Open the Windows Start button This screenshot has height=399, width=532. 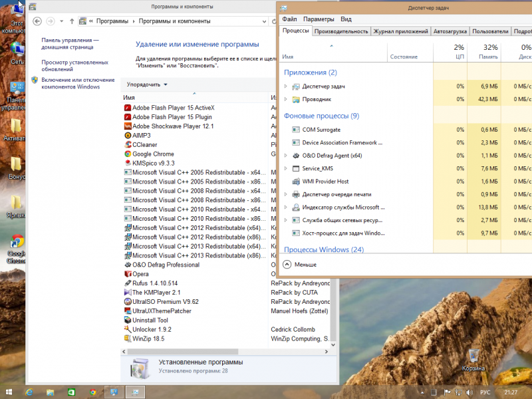[9, 392]
